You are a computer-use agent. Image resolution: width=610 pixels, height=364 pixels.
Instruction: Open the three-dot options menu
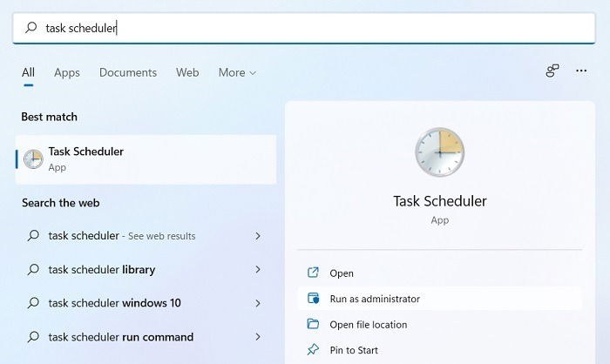coord(581,71)
